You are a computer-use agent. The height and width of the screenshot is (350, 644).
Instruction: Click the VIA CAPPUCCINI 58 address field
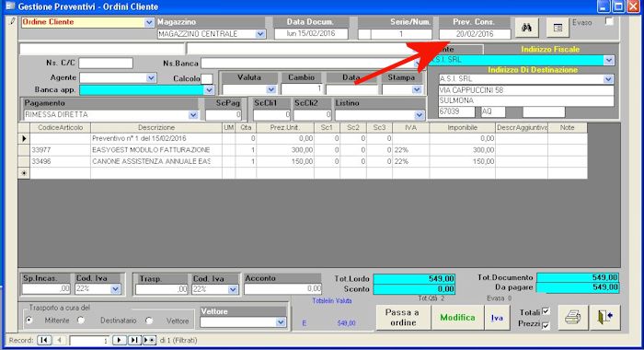[x=526, y=90]
